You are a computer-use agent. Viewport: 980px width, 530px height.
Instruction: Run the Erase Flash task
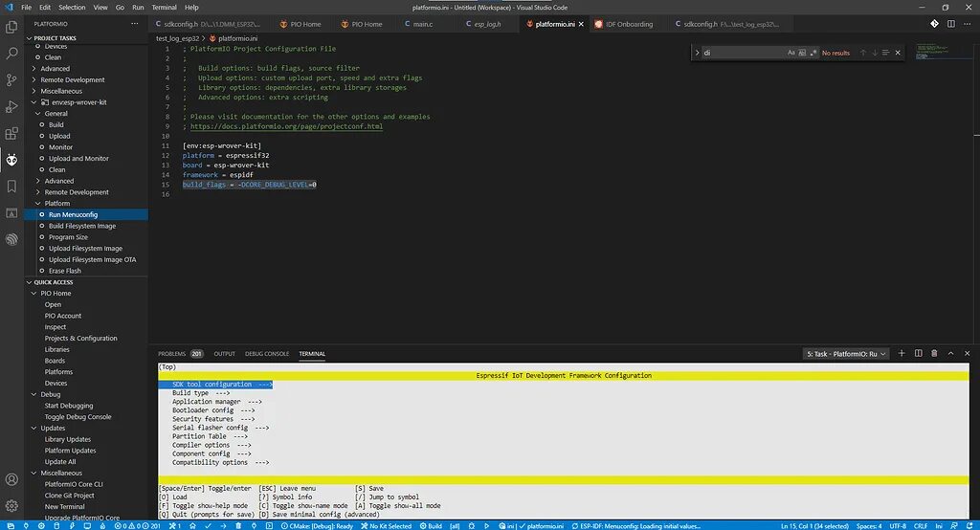point(65,271)
